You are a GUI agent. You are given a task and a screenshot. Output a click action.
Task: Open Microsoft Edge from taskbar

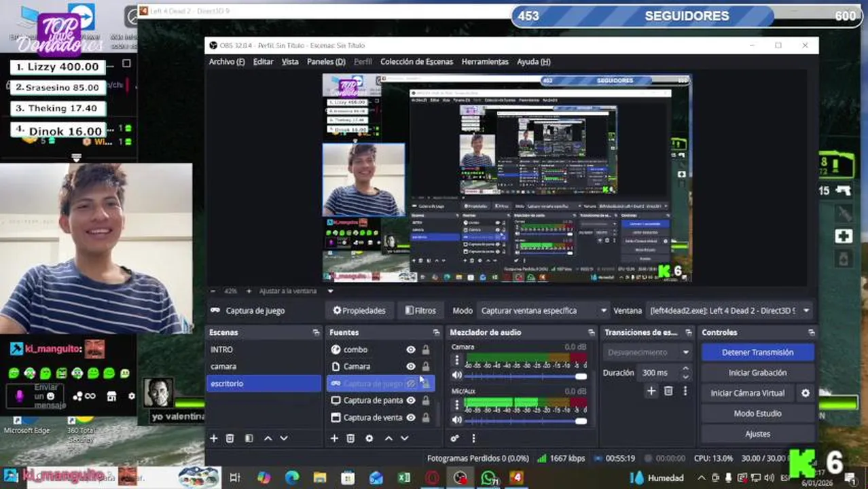click(292, 478)
